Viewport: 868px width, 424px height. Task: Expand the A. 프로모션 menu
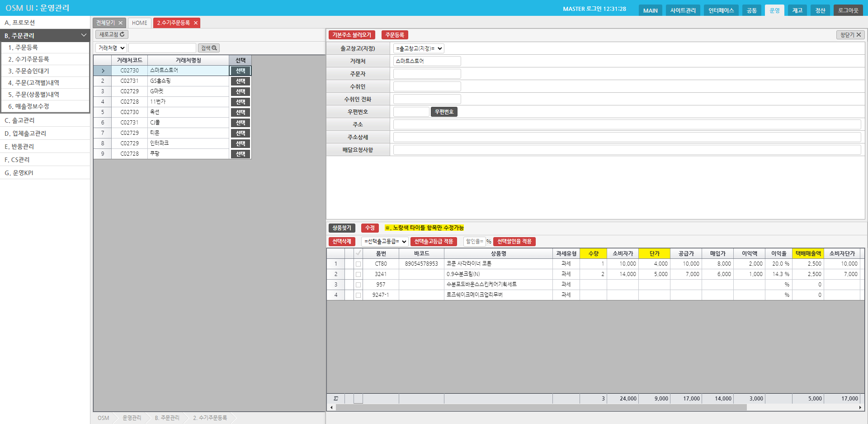pos(45,23)
